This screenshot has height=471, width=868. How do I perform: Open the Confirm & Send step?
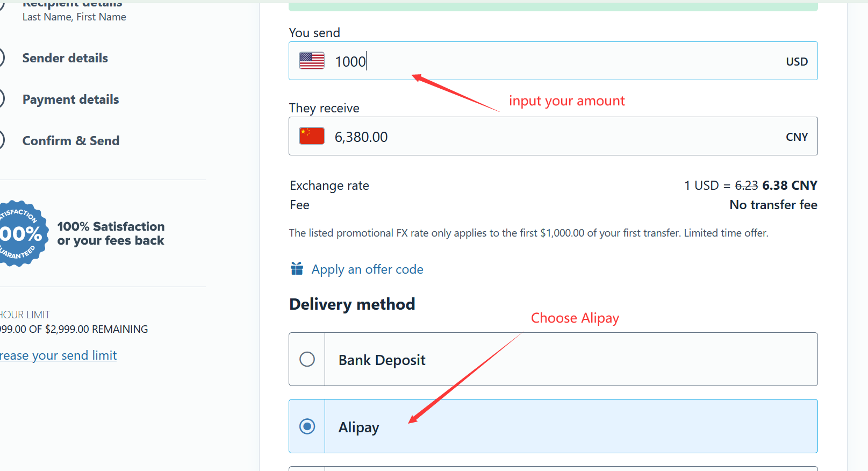click(71, 141)
